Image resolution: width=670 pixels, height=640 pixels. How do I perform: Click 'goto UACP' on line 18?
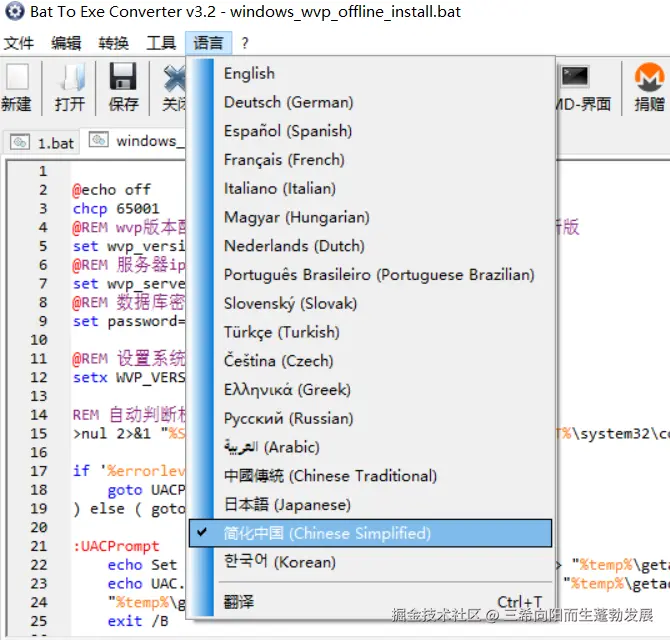point(146,490)
